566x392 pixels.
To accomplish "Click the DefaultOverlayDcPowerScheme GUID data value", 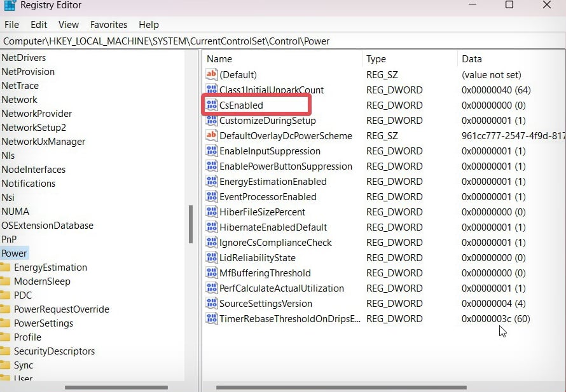I will (x=513, y=135).
